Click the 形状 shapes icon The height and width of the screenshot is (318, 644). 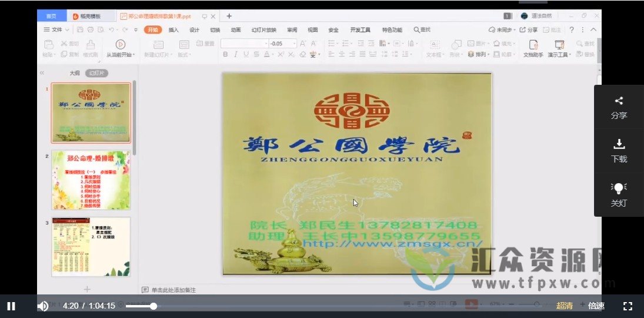pos(456,44)
